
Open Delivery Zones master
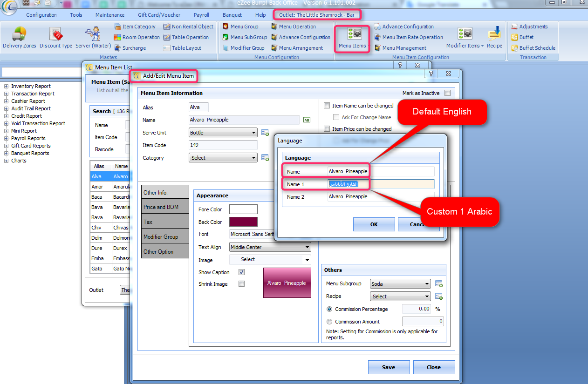[19, 38]
